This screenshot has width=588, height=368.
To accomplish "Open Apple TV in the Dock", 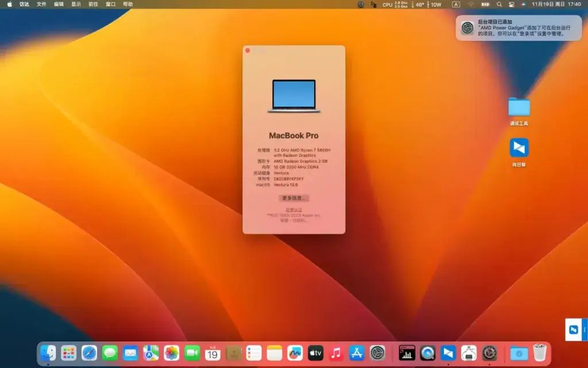I will pyautogui.click(x=315, y=353).
